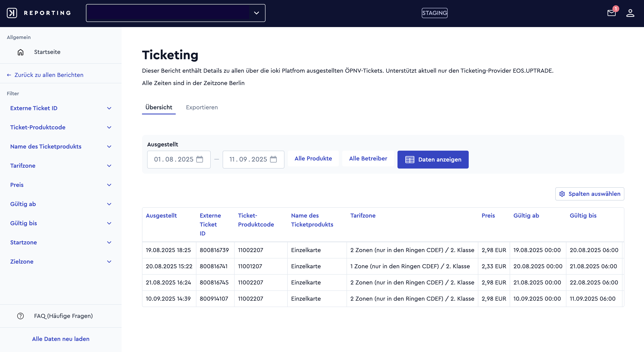Click the FAQ question mark icon
644x352 pixels.
point(20,316)
